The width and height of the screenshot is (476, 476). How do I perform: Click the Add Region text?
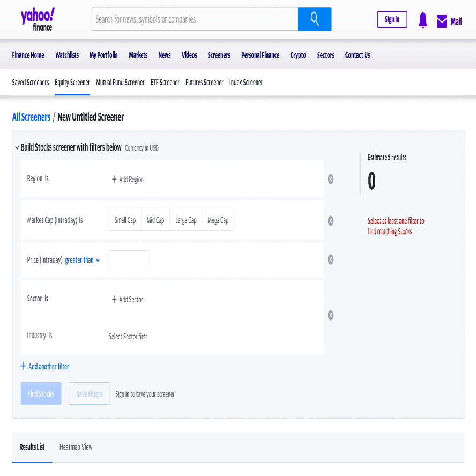[x=131, y=180]
